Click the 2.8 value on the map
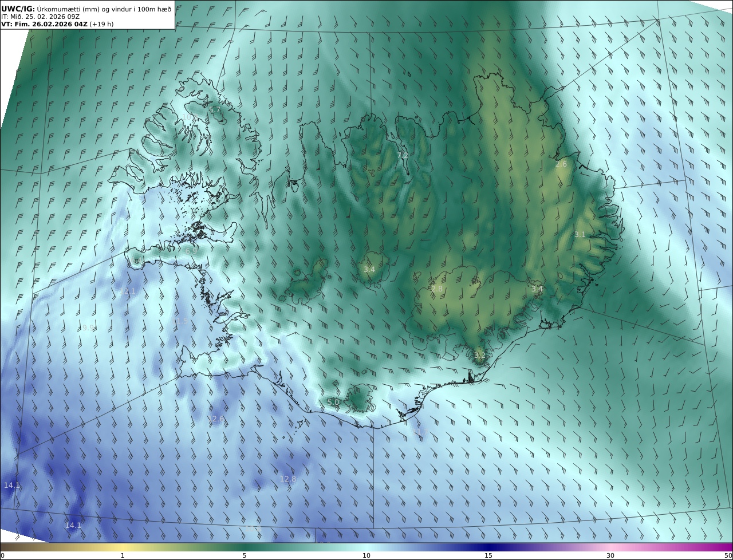Screen dimensions: 733x560 click(x=437, y=289)
